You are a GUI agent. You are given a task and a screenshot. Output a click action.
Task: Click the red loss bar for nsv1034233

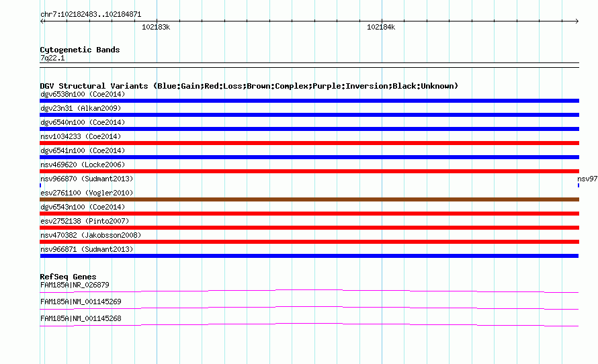click(309, 143)
